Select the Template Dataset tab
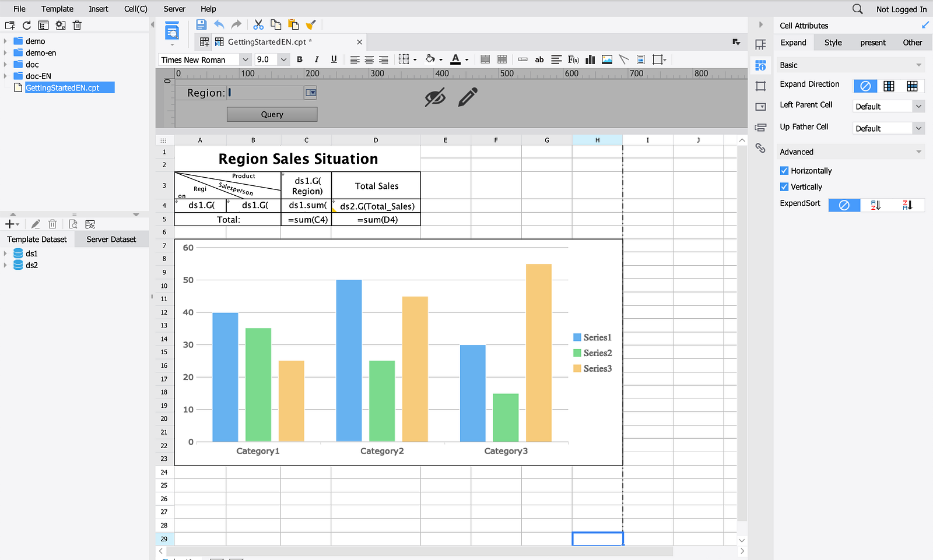This screenshot has width=933, height=560. click(x=37, y=240)
